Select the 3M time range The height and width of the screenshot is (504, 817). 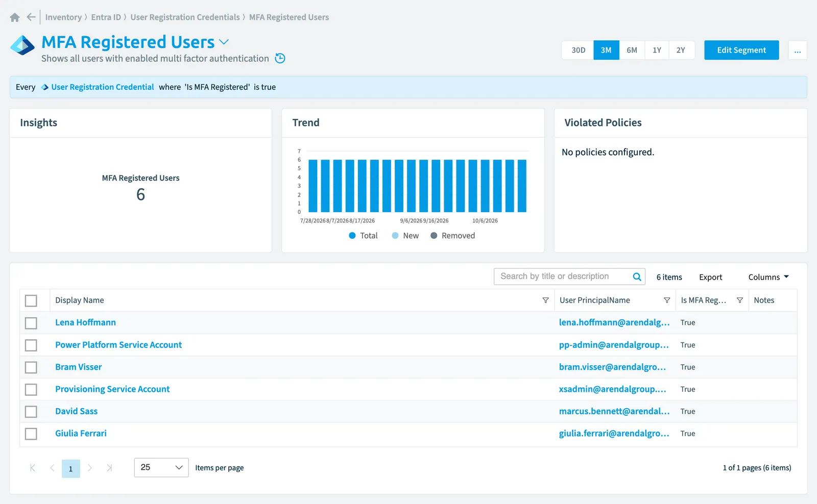coord(606,50)
